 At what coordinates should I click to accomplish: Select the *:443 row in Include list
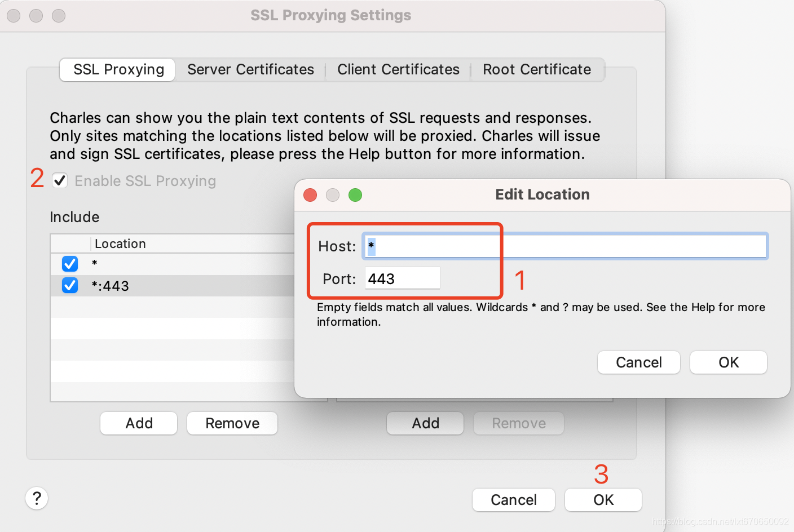(x=173, y=286)
